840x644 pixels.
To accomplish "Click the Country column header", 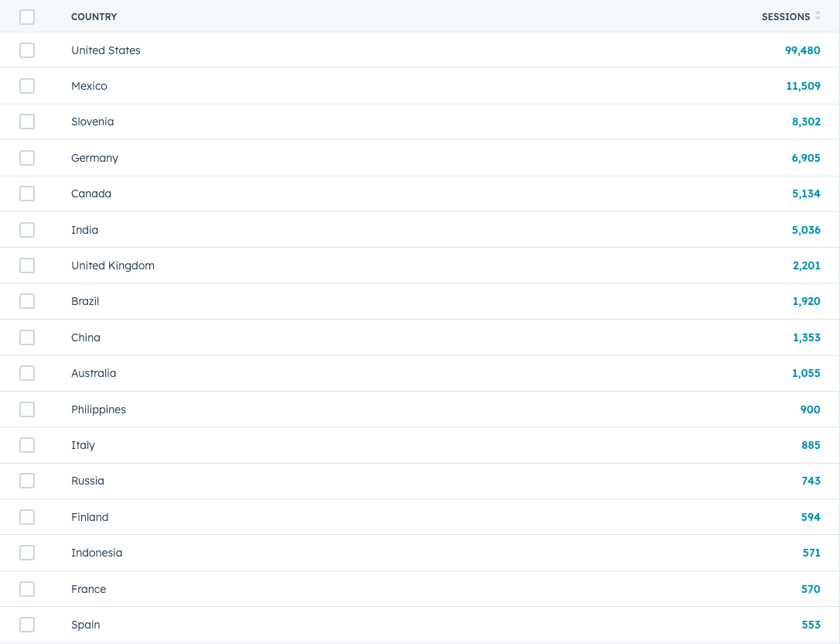I will click(x=94, y=16).
